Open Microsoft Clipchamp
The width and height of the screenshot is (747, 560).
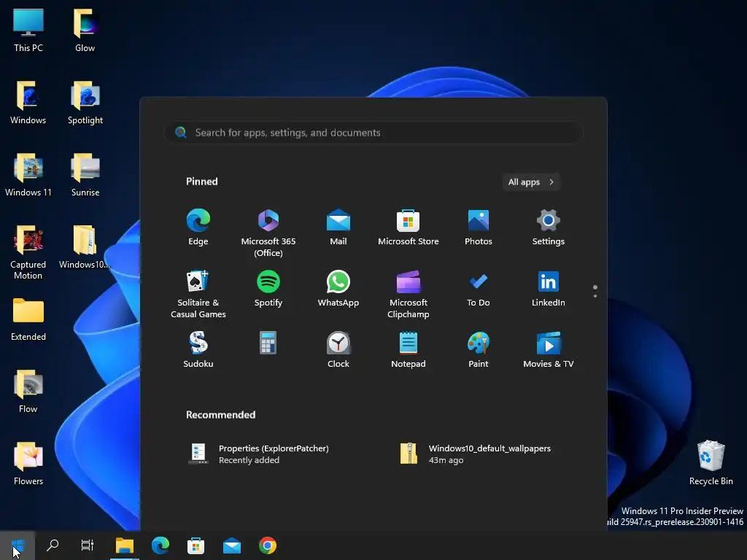(x=409, y=294)
